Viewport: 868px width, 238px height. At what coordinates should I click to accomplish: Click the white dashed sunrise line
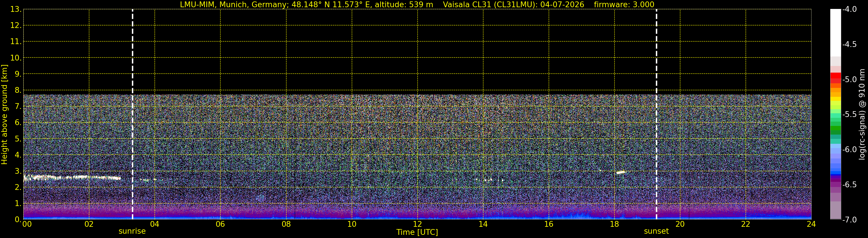[132, 114]
